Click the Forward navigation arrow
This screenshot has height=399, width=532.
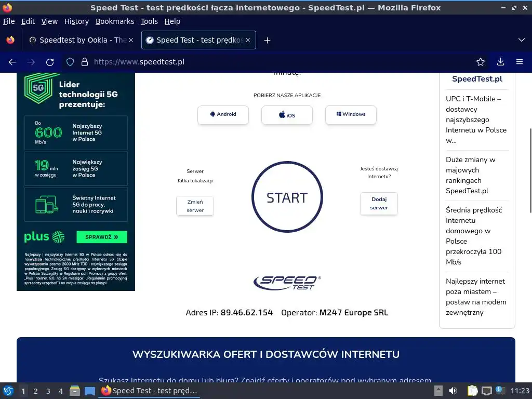point(31,62)
